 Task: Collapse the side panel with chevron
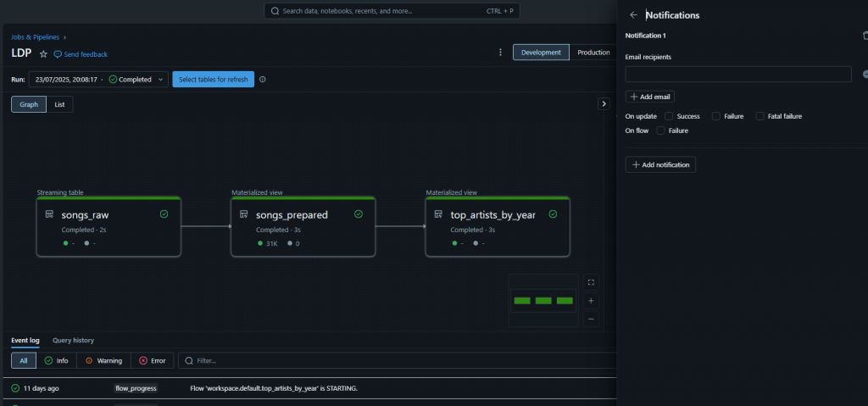(x=604, y=103)
